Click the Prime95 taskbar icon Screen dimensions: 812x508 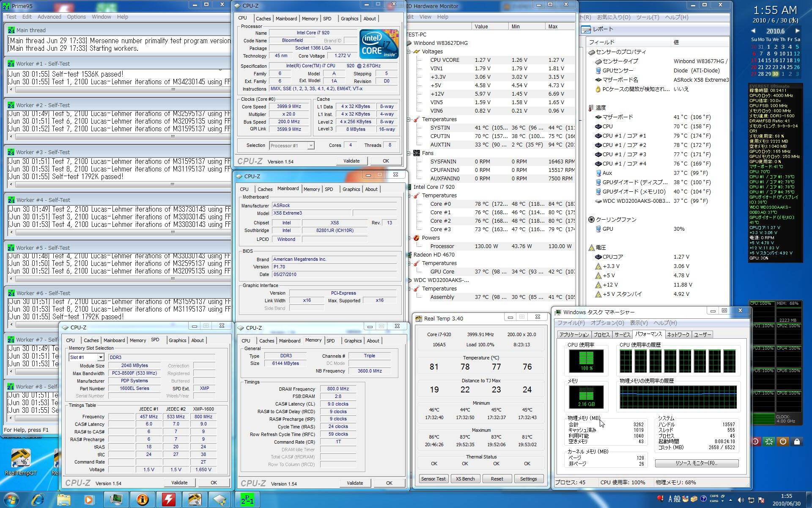[247, 500]
